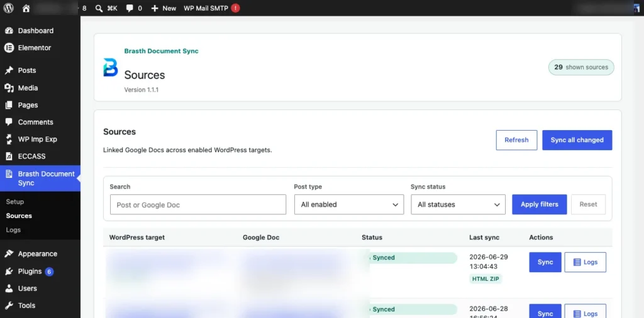Visit site via home icon
Screen dimensions: 644x318
pyautogui.click(x=26, y=8)
